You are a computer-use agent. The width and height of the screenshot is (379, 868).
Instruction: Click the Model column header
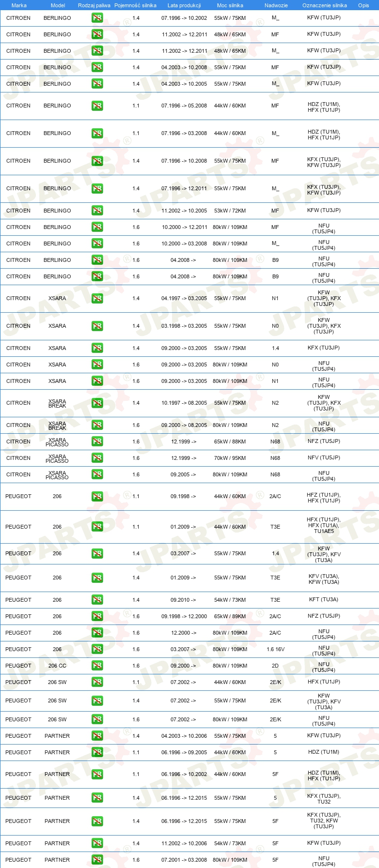(58, 5)
